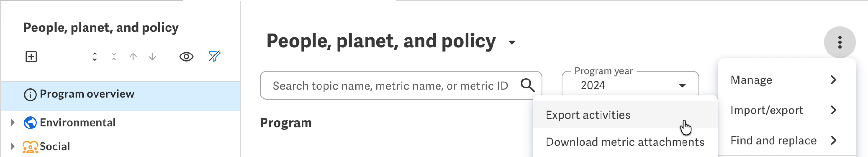Click the topic and metric search field
The width and height of the screenshot is (868, 157).
(x=401, y=86)
